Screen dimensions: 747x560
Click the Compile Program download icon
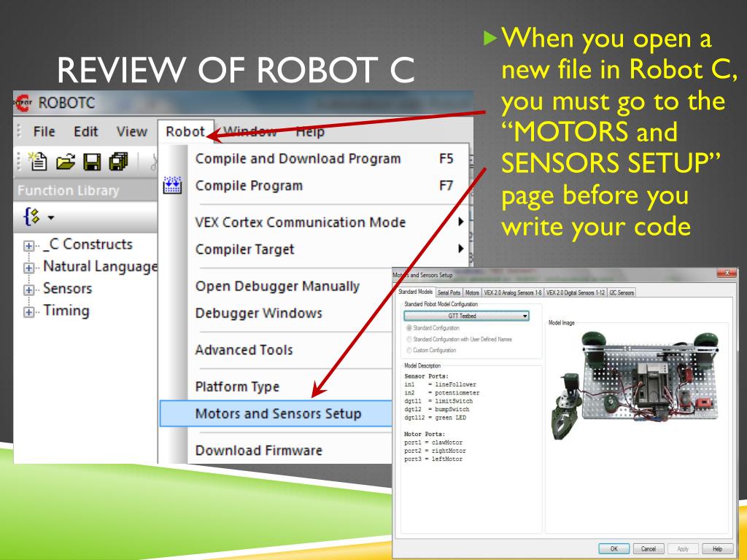coord(172,185)
